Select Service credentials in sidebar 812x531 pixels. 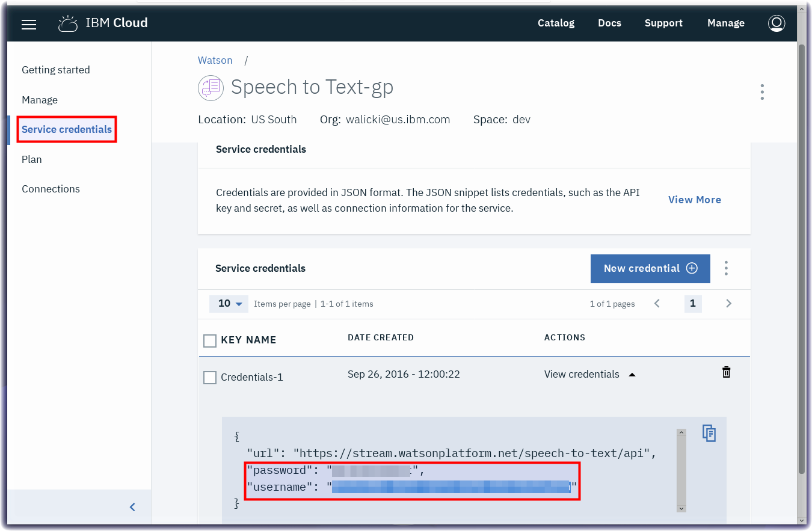[67, 129]
